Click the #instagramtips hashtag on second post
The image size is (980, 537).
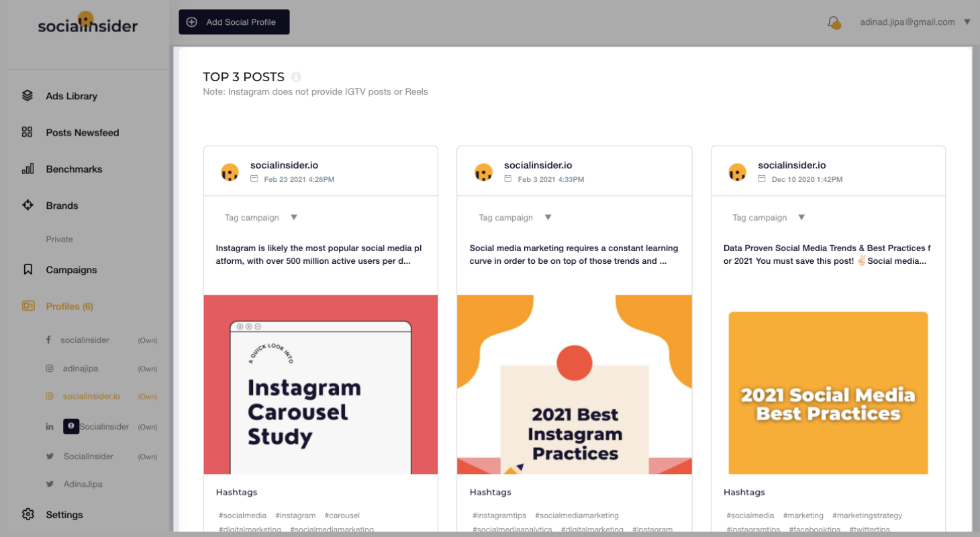point(499,516)
